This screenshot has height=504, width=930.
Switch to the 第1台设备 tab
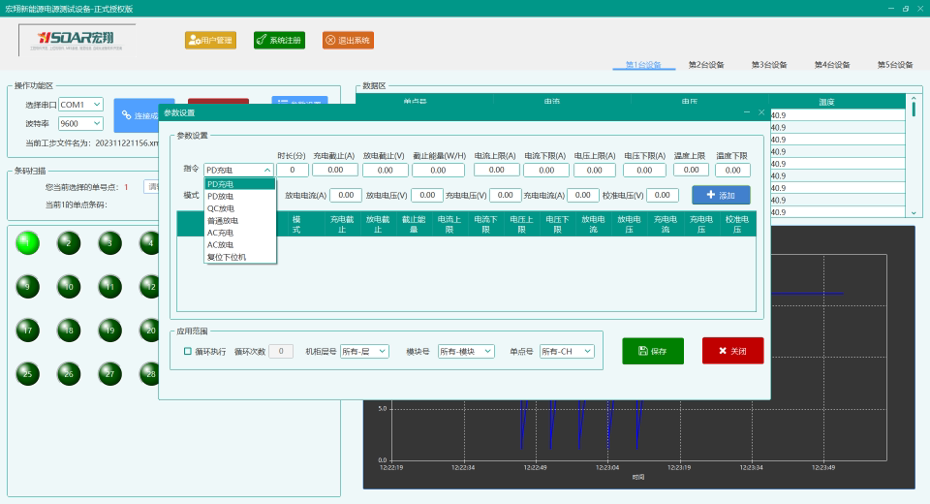(644, 65)
